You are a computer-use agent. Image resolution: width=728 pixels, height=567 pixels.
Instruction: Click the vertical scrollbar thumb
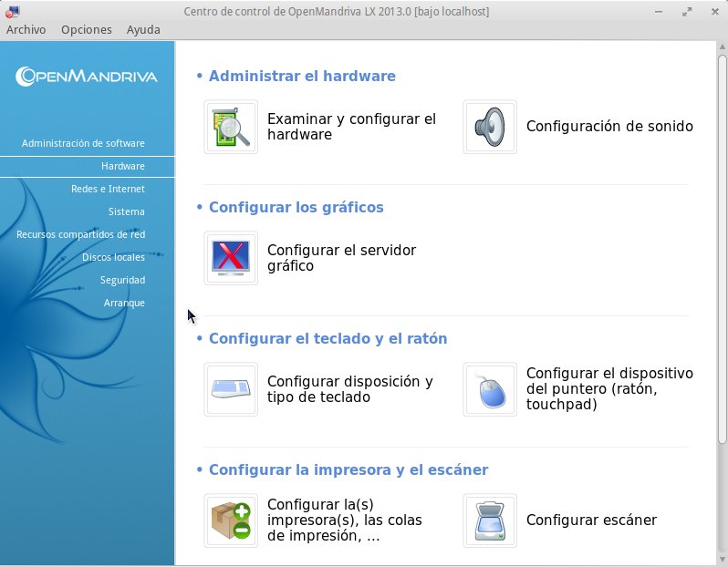(723, 249)
